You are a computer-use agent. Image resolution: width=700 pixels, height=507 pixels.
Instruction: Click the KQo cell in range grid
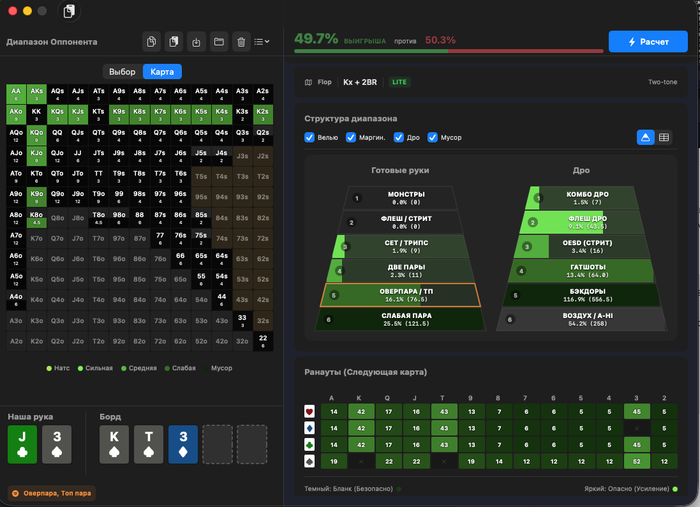(x=37, y=135)
